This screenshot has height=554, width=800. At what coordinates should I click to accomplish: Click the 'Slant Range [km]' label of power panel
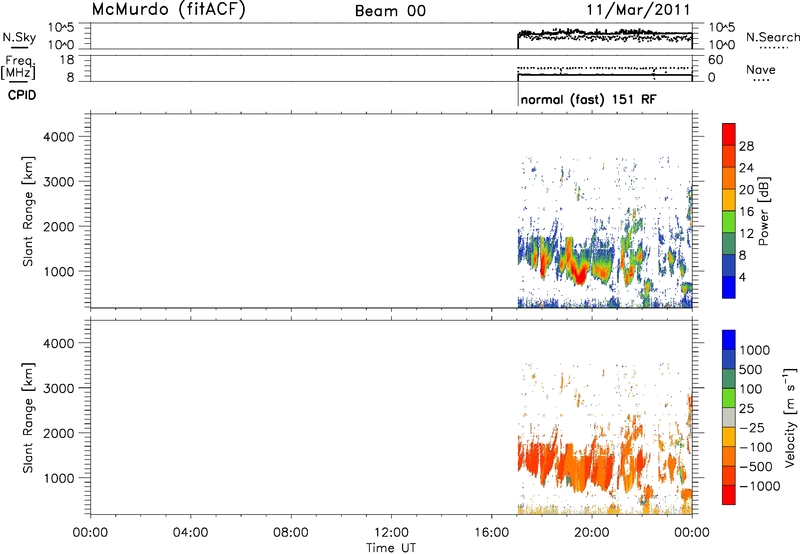tap(28, 211)
